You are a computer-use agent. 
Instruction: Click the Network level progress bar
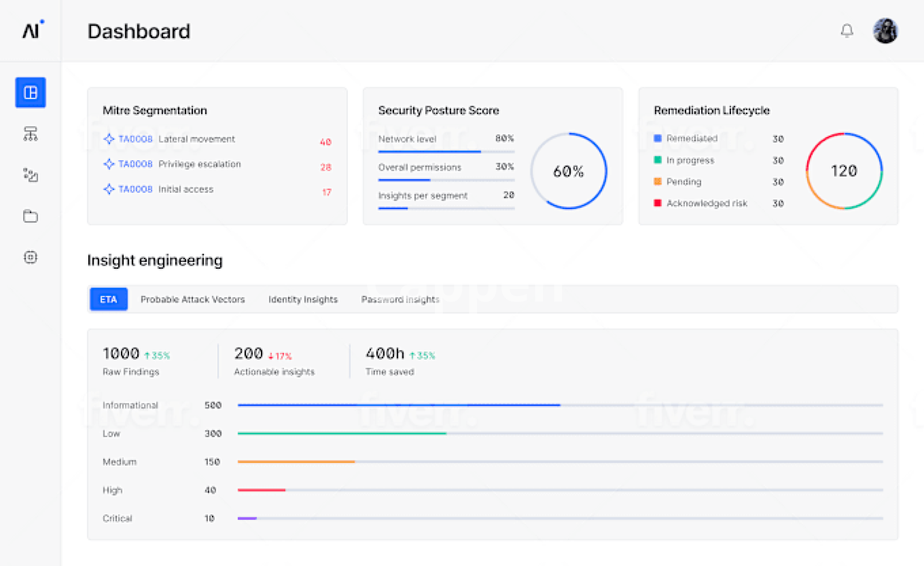pyautogui.click(x=446, y=152)
